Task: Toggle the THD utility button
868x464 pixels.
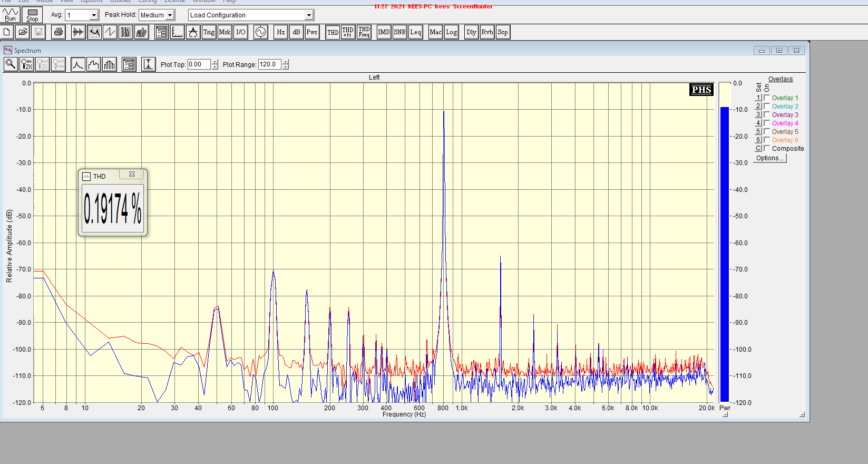Action: click(333, 32)
